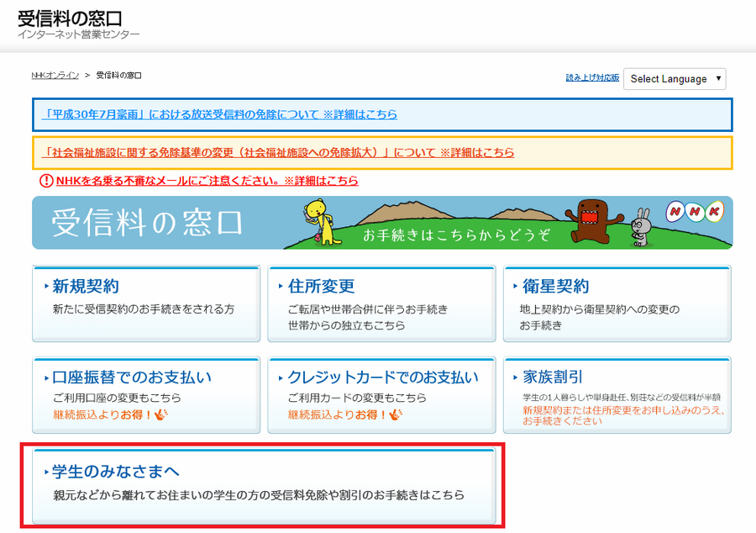
Task: Open the 社会福祉施設 exemption change details link
Action: coord(277,151)
